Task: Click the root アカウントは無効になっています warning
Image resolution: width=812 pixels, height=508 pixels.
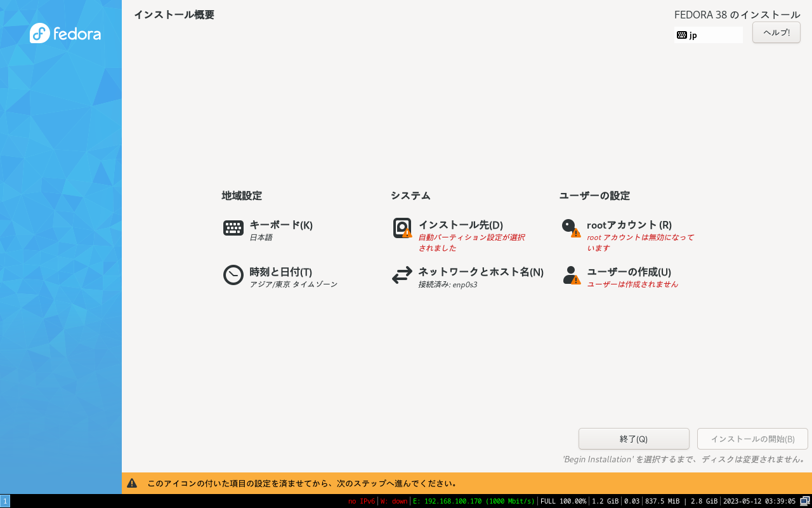Action: pos(640,243)
